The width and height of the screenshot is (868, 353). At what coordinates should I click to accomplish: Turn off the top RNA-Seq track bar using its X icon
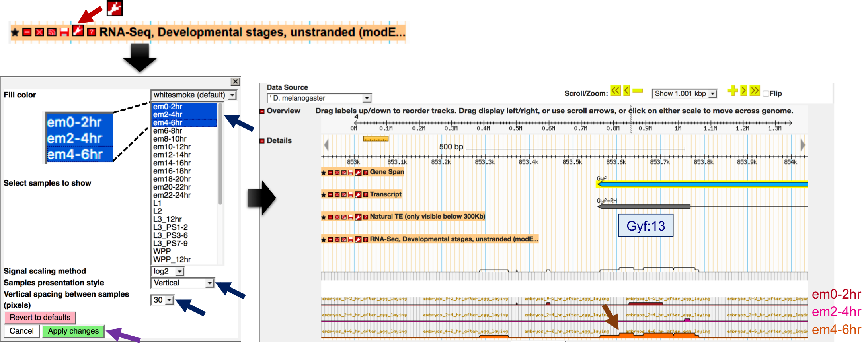(39, 32)
